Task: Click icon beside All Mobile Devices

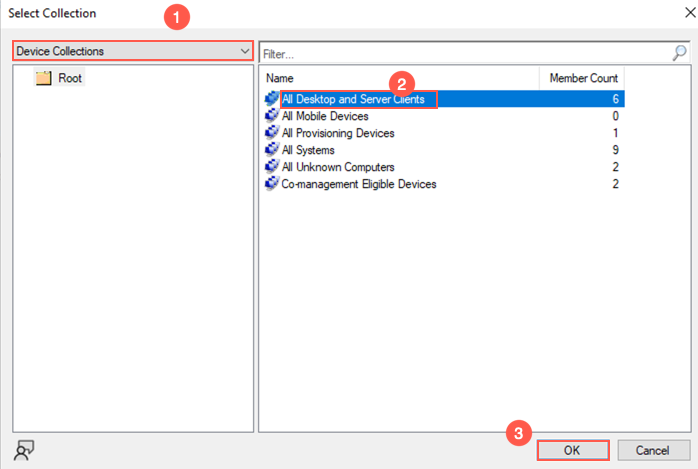Action: click(x=272, y=116)
